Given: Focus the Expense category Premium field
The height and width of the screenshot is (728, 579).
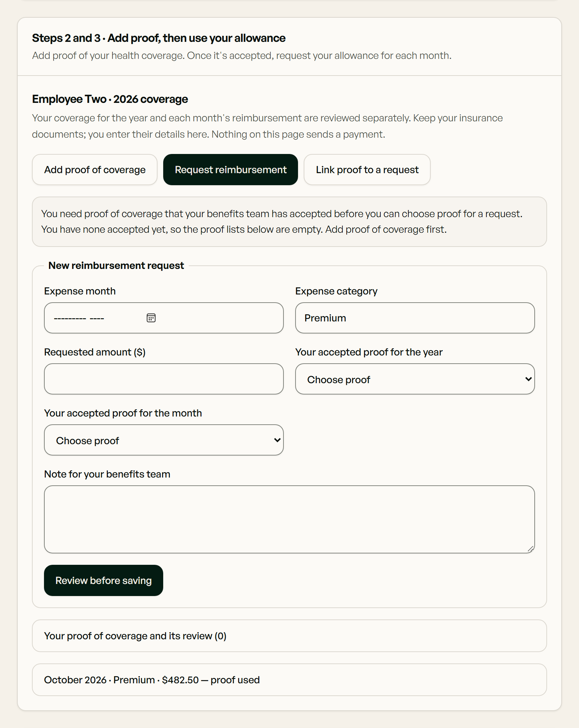Looking at the screenshot, I should coord(415,318).
